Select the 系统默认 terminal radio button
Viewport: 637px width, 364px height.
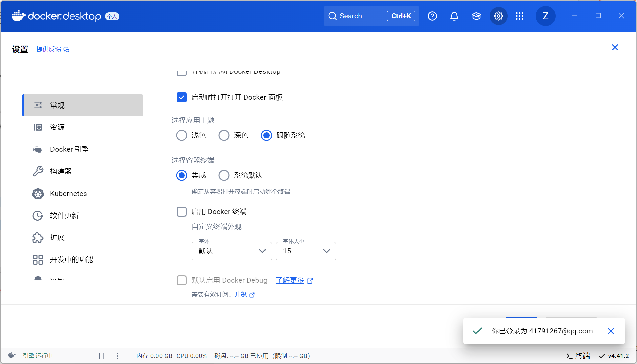pos(224,175)
